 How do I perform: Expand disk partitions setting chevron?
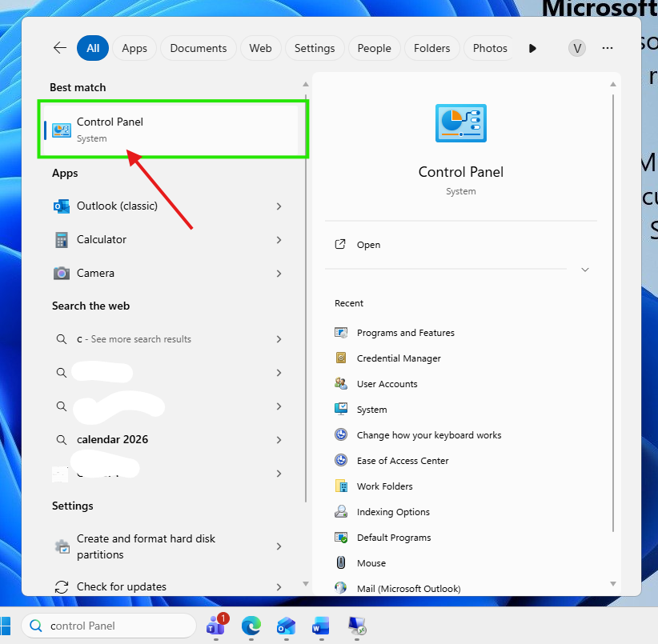[x=279, y=546]
